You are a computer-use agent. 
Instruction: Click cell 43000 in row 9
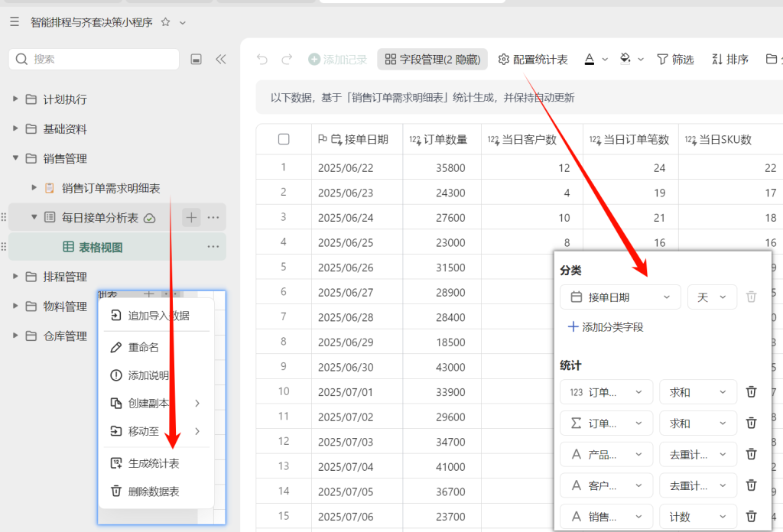pos(442,367)
